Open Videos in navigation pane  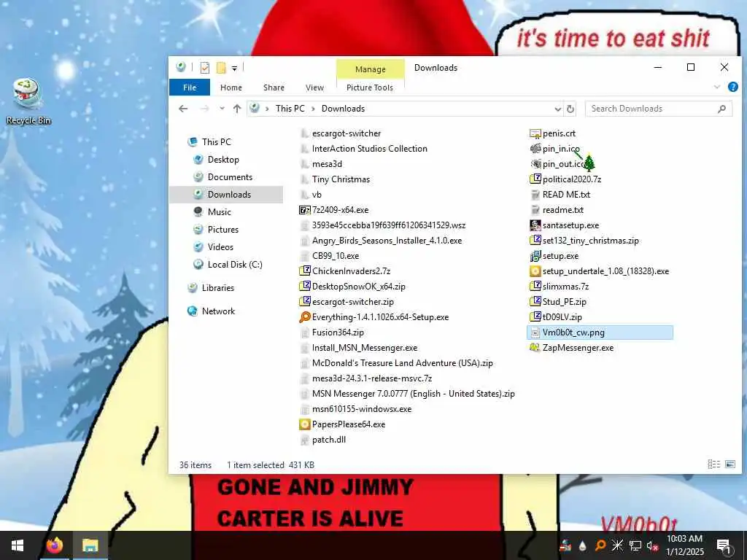(x=220, y=247)
